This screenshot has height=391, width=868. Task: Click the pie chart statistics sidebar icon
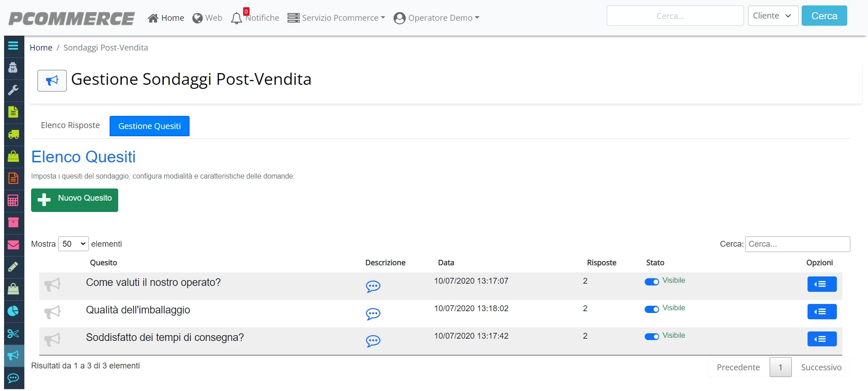pos(13,311)
